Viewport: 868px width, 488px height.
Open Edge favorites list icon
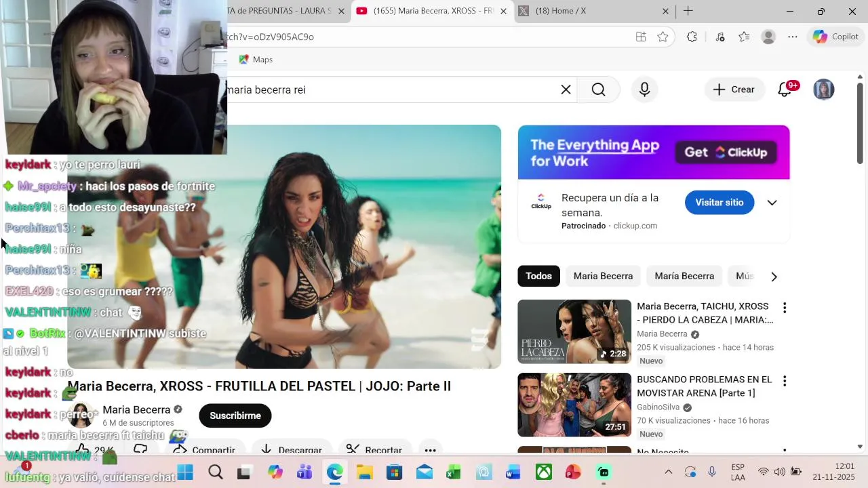[744, 37]
